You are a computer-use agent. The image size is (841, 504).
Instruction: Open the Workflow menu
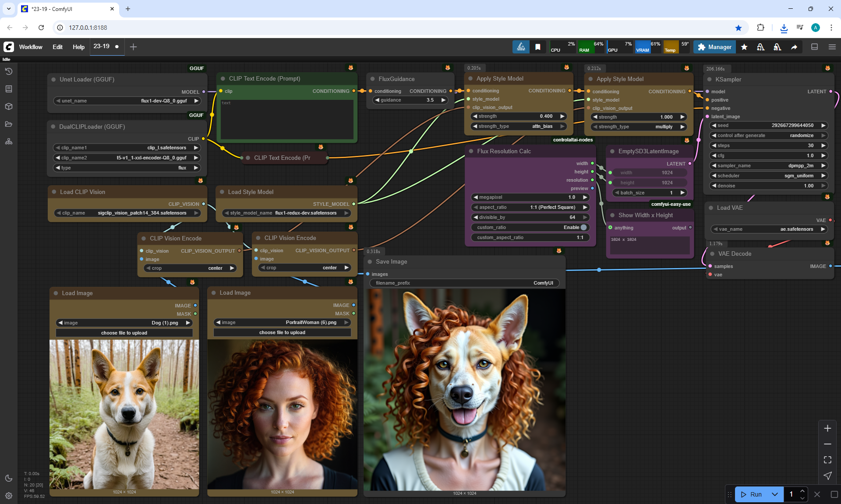(31, 47)
